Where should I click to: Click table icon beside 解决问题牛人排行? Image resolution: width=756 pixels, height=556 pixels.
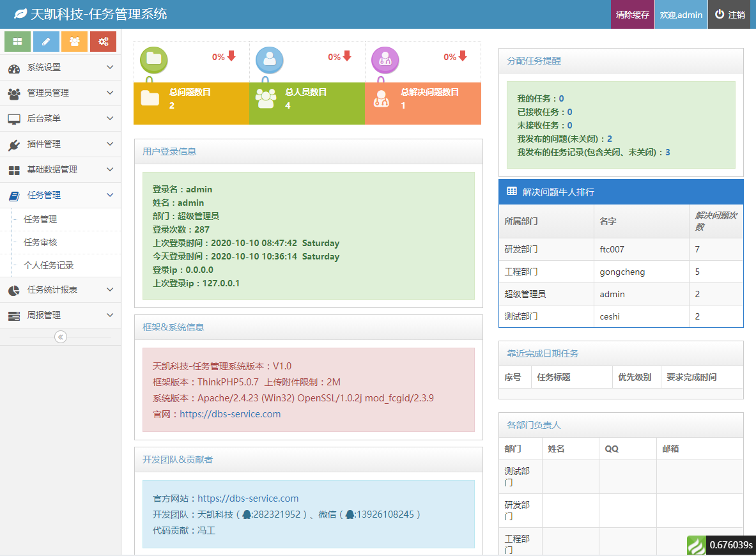[511, 192]
